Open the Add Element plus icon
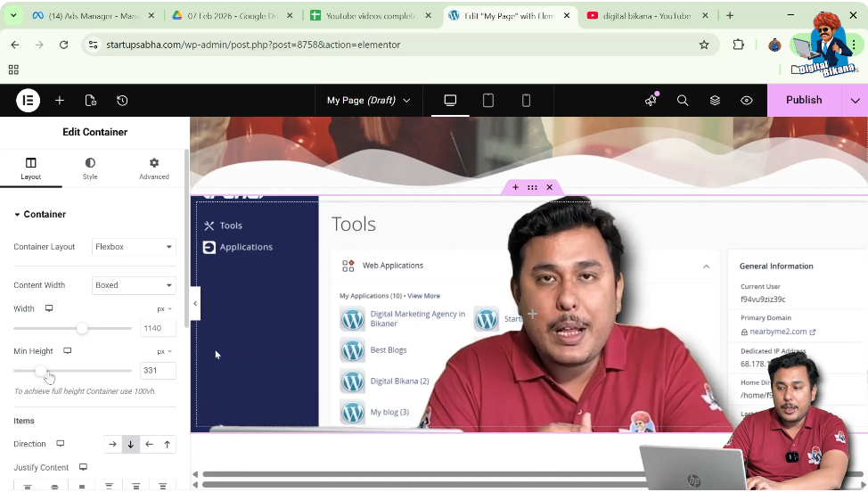The width and height of the screenshot is (868, 492). click(x=60, y=101)
